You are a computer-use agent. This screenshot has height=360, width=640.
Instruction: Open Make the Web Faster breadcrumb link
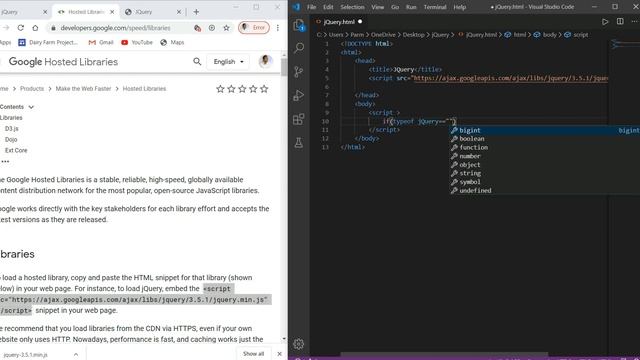[83, 89]
